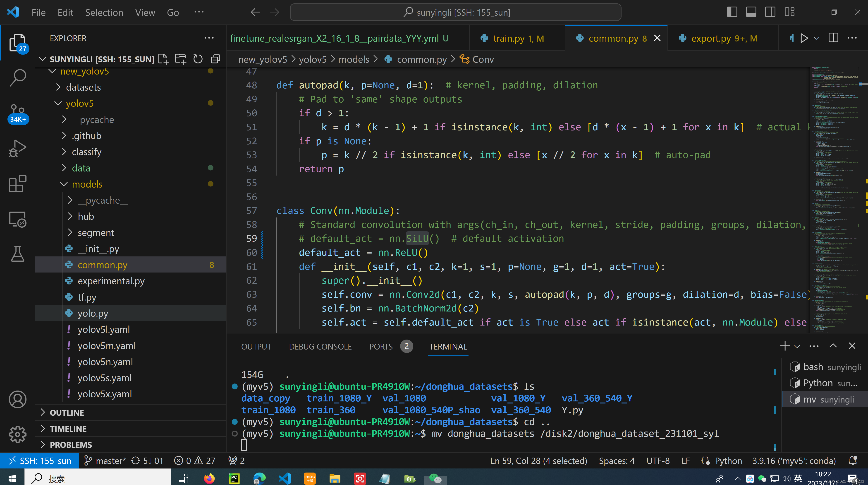Open the Selection menu
The image size is (868, 485).
point(104,12)
